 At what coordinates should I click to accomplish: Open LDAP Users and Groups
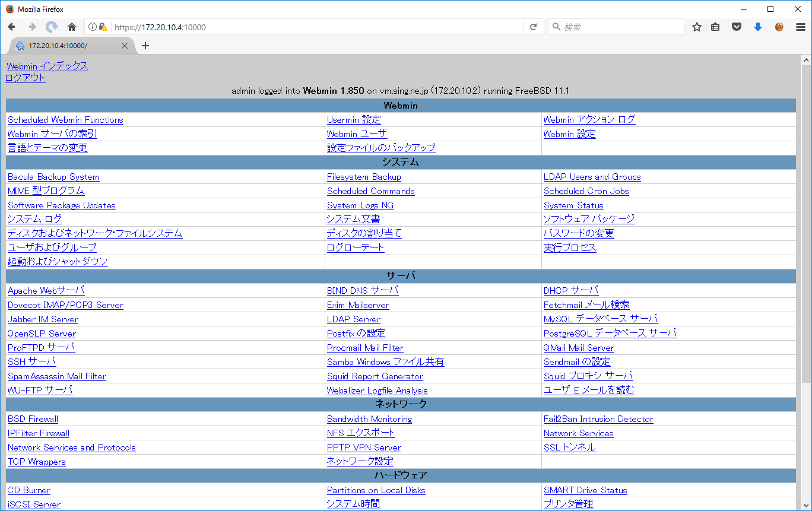(x=592, y=177)
